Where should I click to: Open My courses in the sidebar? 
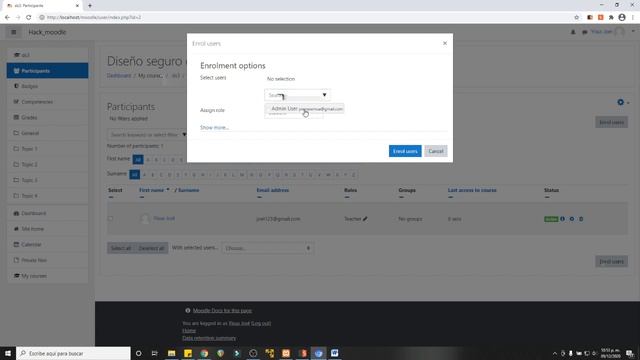coord(47,276)
